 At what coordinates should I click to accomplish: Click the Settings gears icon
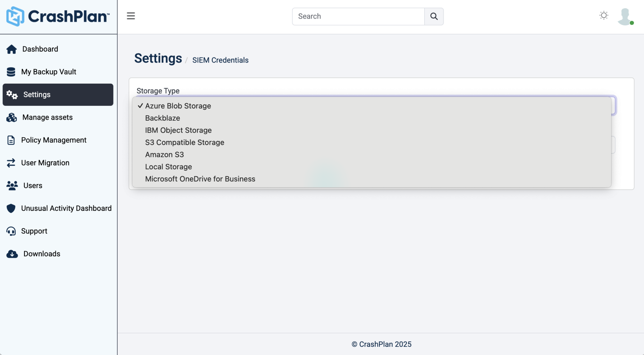12,95
